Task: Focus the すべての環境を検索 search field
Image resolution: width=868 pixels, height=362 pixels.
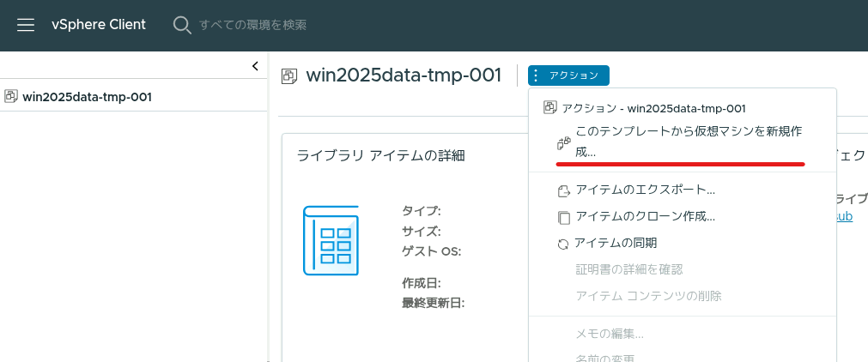Action: click(252, 25)
